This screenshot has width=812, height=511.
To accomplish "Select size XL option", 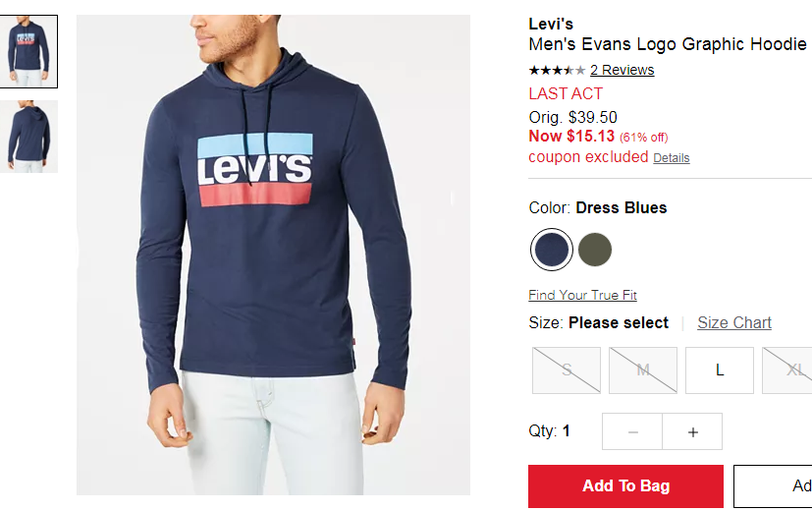I will pos(787,370).
